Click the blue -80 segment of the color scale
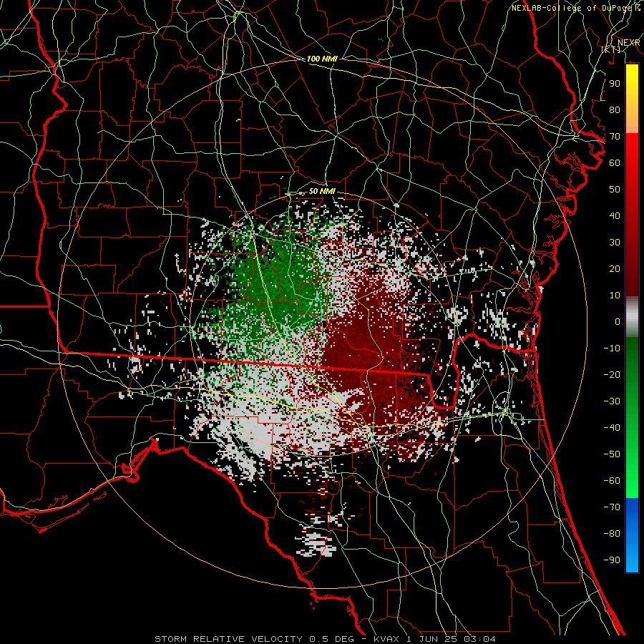 tap(632, 533)
